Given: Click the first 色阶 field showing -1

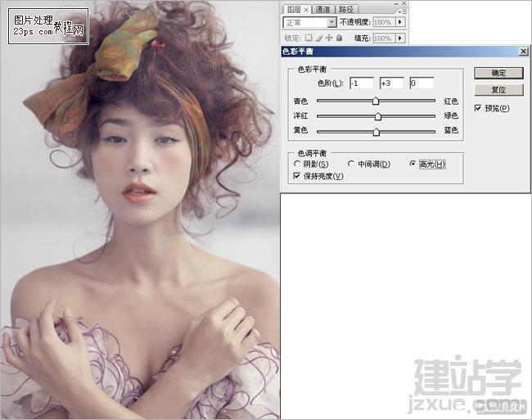Looking at the screenshot, I should click(362, 84).
